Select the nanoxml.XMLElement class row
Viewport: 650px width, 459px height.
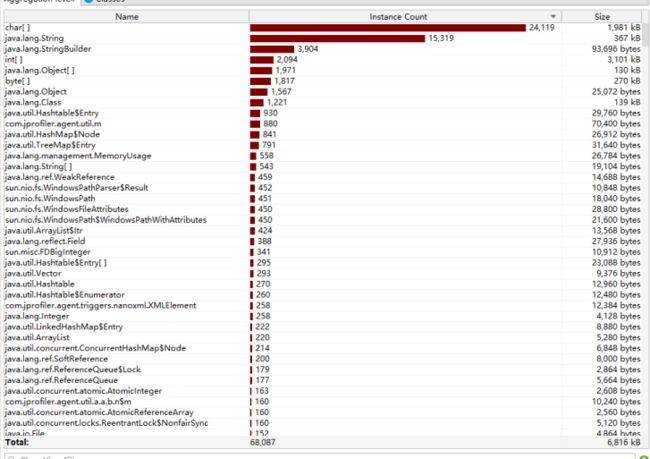click(x=323, y=305)
